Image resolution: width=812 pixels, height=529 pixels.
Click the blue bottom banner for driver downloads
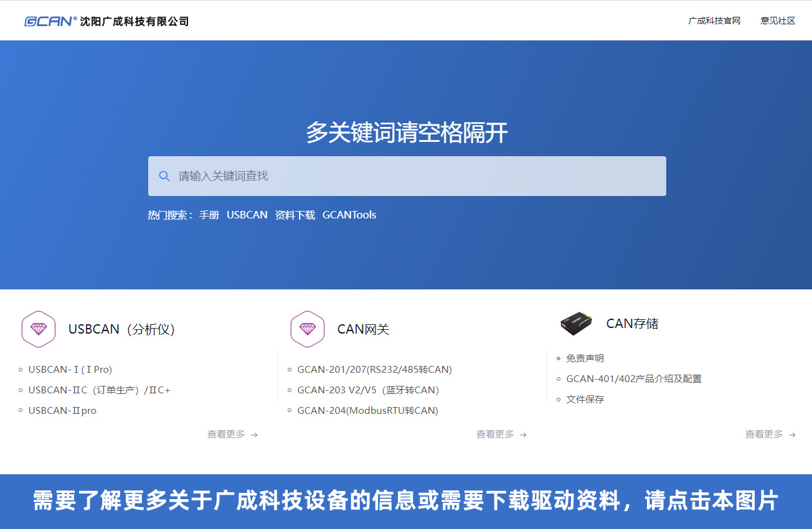pos(406,501)
